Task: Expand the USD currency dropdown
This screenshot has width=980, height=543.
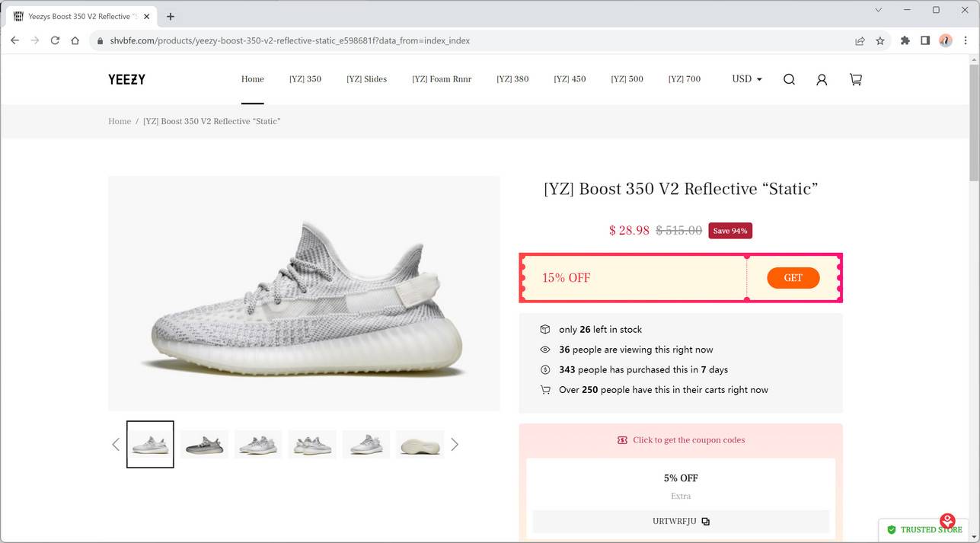Action: [x=746, y=79]
